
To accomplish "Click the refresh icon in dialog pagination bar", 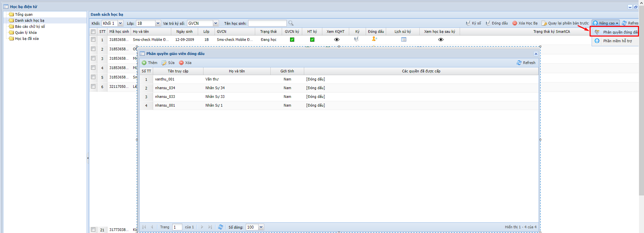I will [x=221, y=227].
